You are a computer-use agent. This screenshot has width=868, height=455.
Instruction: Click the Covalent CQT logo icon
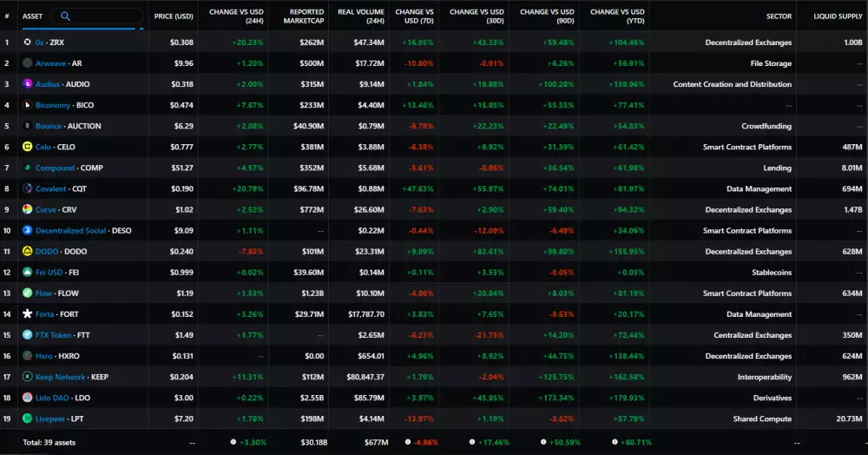27,188
